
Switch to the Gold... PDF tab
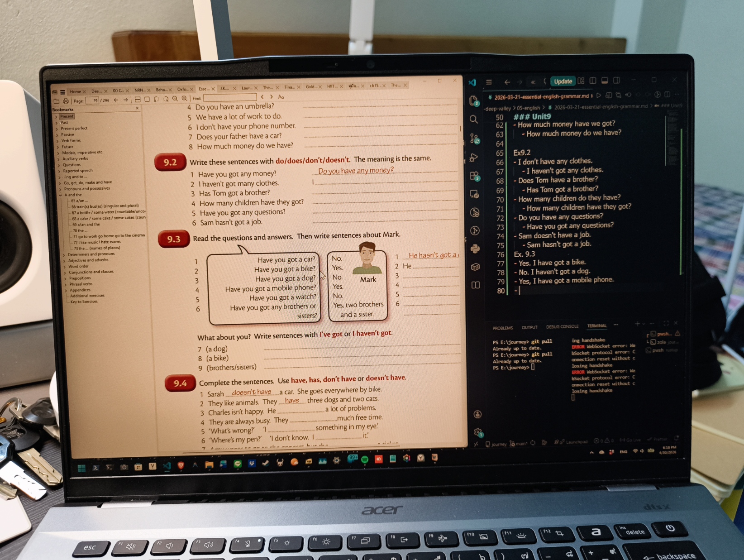[x=311, y=86]
